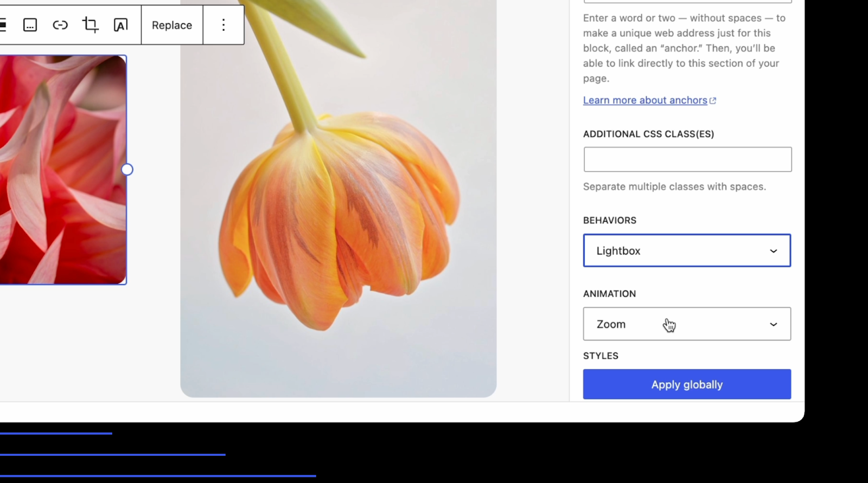
Task: Click the insert link icon
Action: click(x=60, y=25)
